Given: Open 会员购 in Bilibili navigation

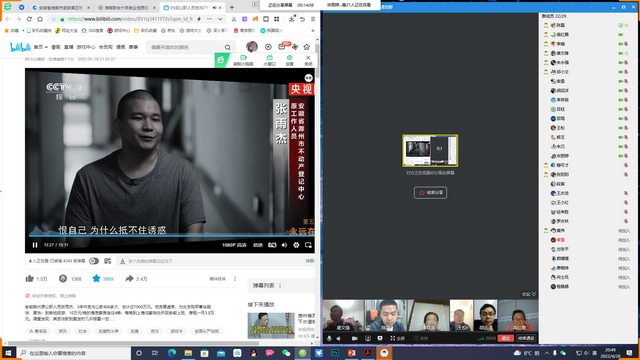Looking at the screenshot, I should point(105,47).
